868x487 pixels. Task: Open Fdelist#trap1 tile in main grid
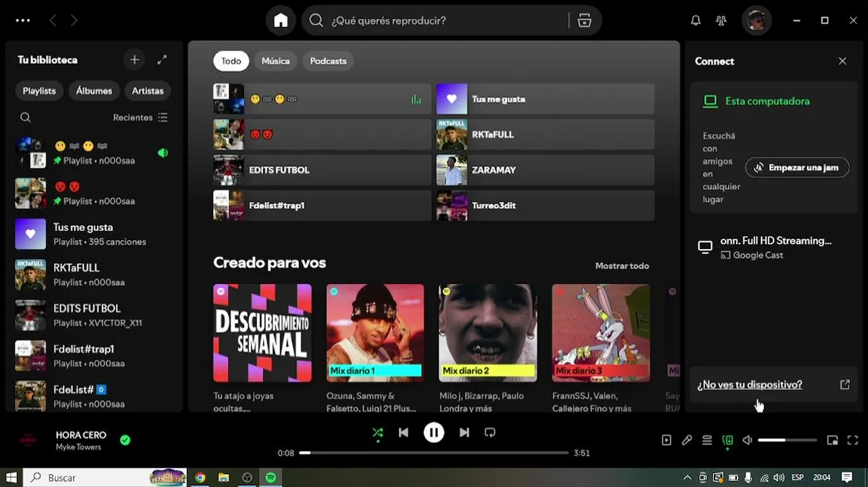[x=322, y=205]
